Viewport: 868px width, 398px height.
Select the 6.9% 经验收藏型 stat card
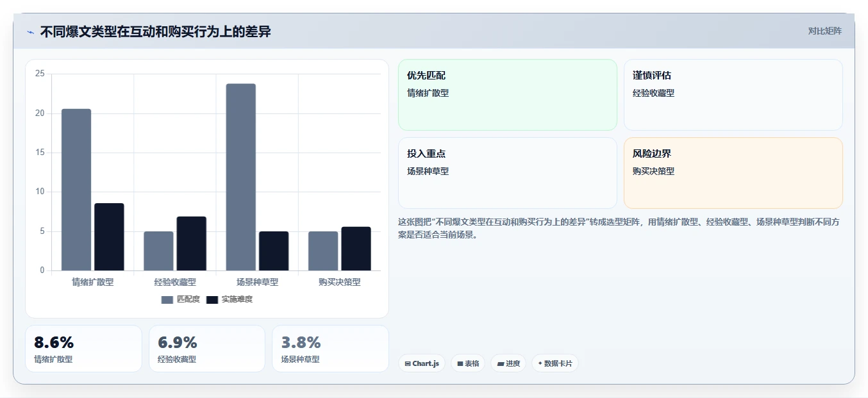pos(207,349)
